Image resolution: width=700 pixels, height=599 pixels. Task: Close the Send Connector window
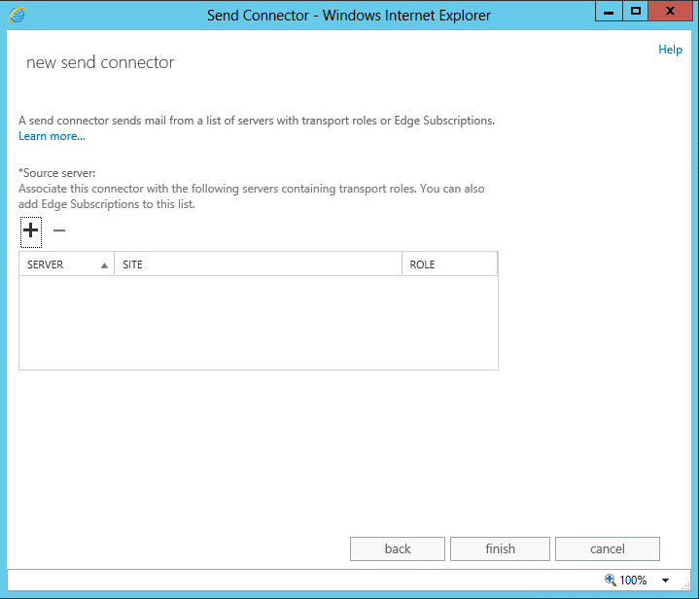[671, 12]
